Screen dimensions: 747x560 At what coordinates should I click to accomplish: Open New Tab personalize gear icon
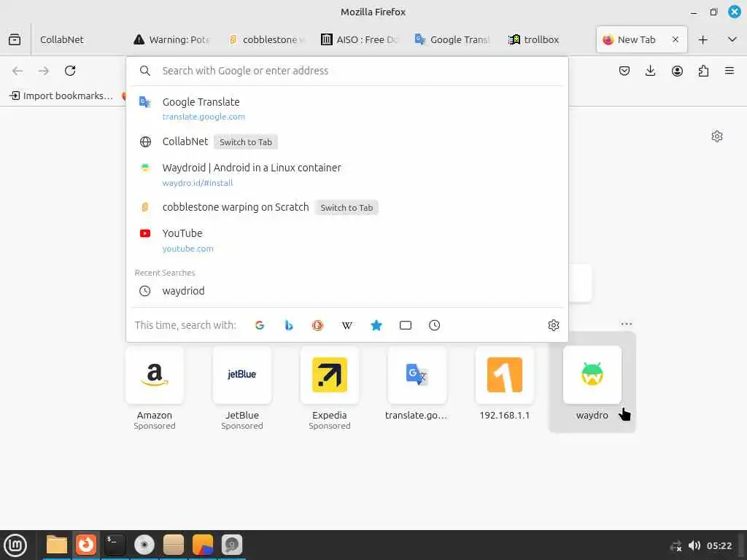tap(717, 136)
